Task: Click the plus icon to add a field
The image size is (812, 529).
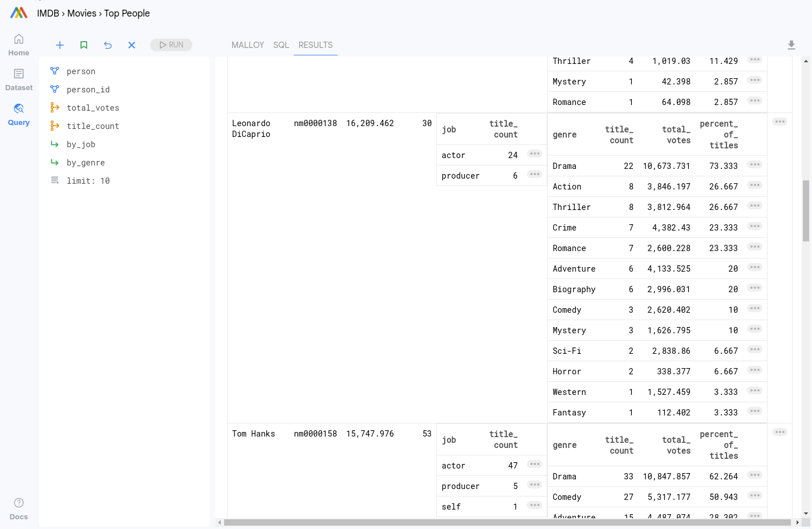Action: coord(60,45)
